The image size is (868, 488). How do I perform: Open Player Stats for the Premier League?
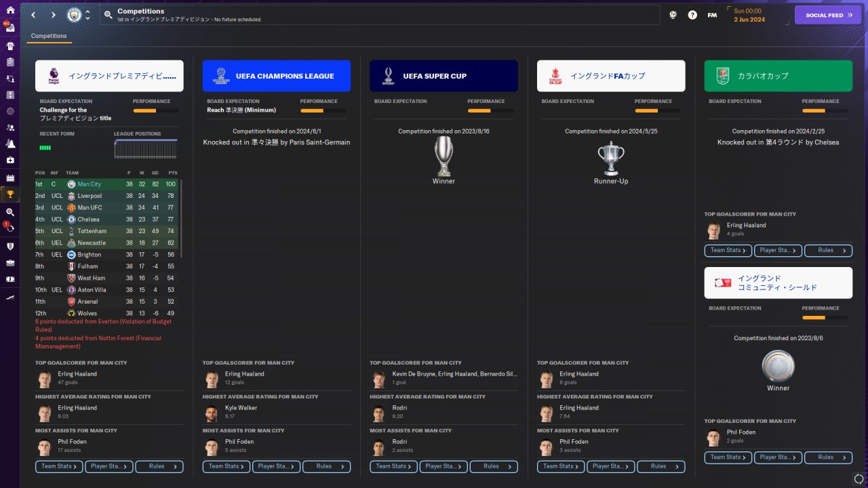tap(109, 466)
